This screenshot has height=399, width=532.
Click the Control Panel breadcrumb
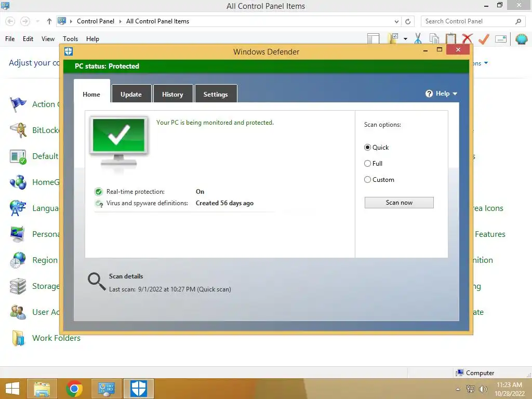[96, 21]
